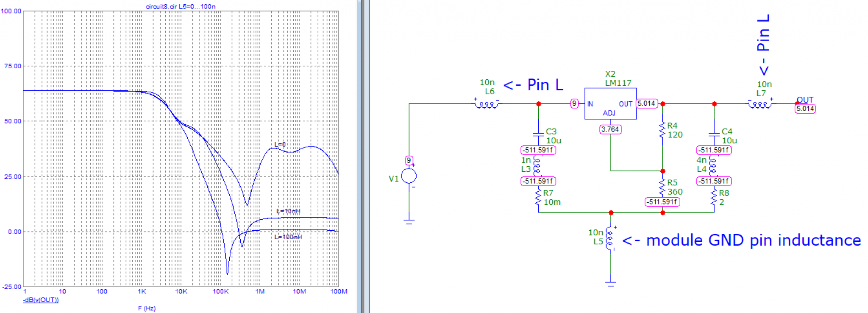Viewport: 868px width, 313px height.
Task: Click the L=10nH curve label
Action: (288, 211)
